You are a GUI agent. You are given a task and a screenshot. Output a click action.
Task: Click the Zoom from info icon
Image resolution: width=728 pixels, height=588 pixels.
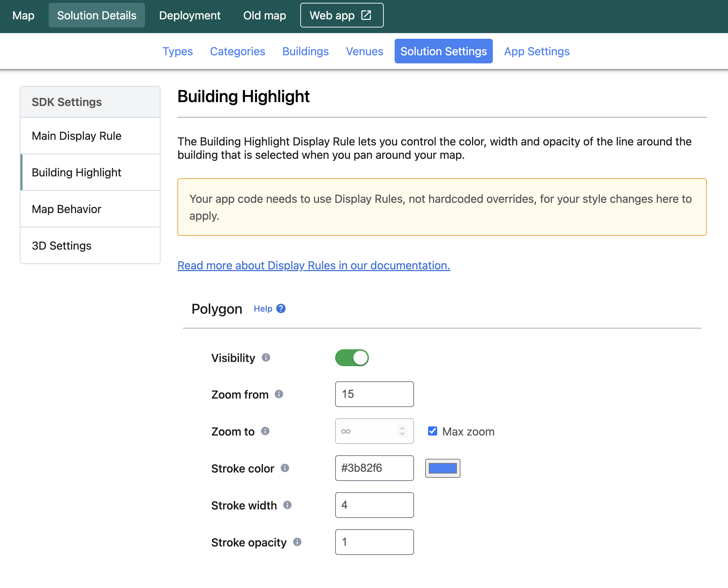[x=279, y=394]
